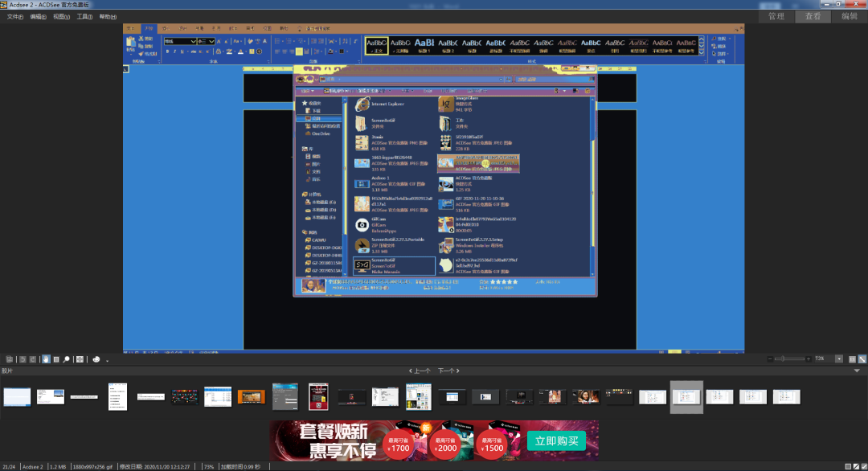868x471 pixels.
Task: Open the small dropdown arrow beside palette icon
Action: click(x=108, y=360)
